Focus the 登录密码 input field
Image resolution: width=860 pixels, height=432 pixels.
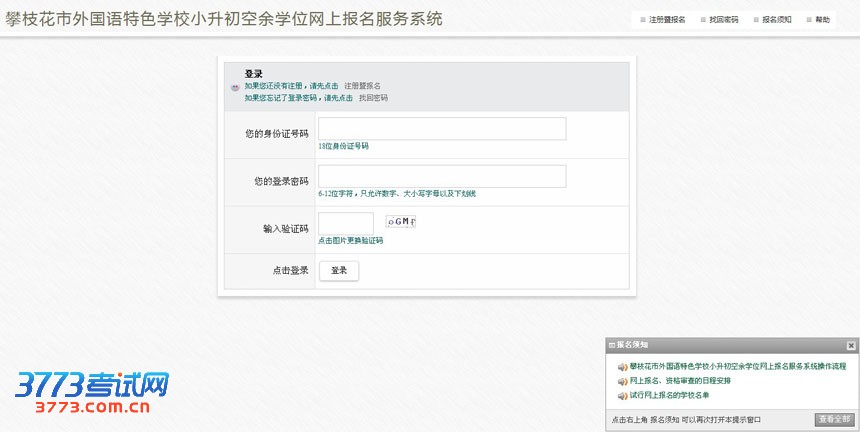click(x=442, y=177)
